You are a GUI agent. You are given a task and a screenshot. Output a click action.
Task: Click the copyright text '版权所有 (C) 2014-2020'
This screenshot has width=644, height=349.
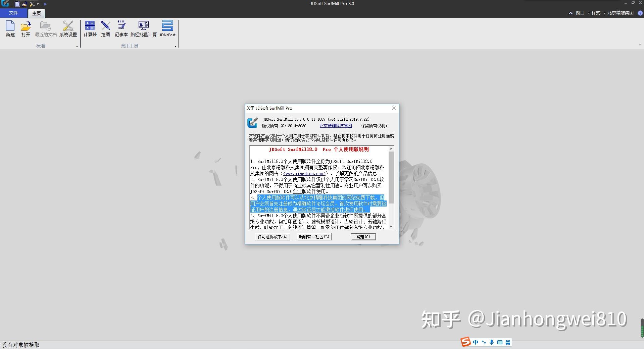tap(284, 126)
